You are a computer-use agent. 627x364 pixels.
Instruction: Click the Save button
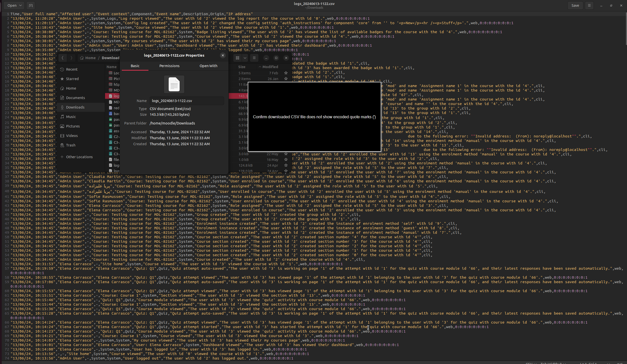point(575,5)
